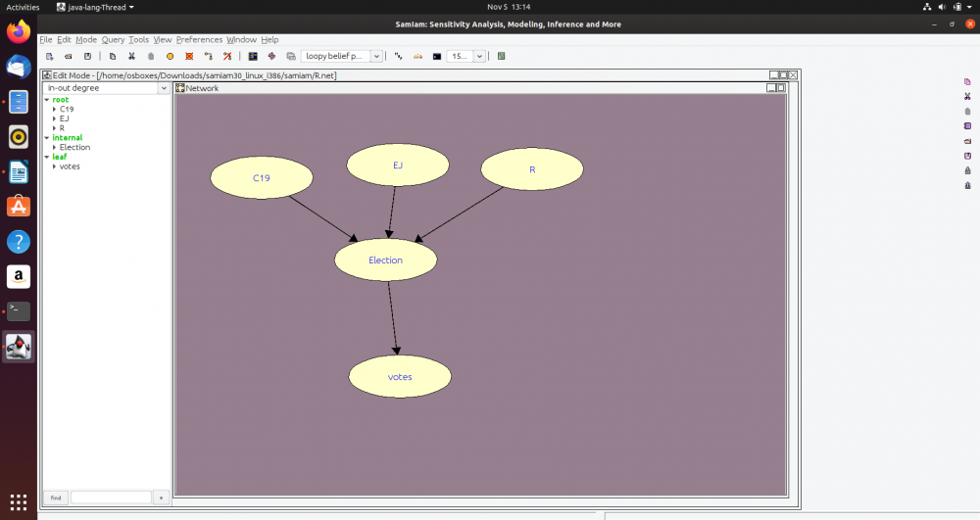Click the Add Edge toolbar icon
This screenshot has height=520, width=980.
click(x=208, y=57)
